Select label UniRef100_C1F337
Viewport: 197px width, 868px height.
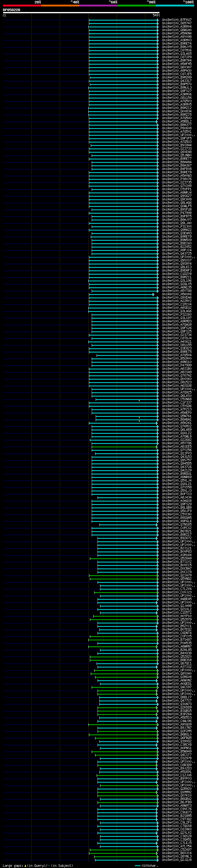[177, 403]
